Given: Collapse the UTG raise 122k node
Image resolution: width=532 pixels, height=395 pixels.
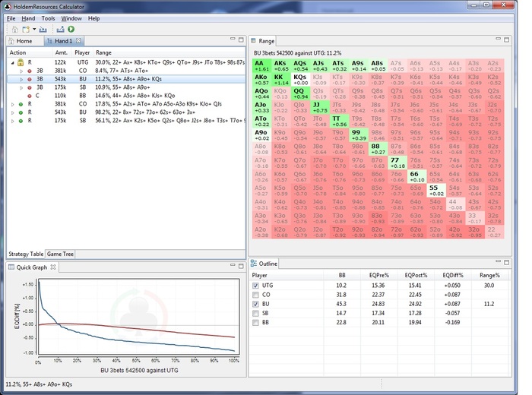Looking at the screenshot, I should (12, 62).
